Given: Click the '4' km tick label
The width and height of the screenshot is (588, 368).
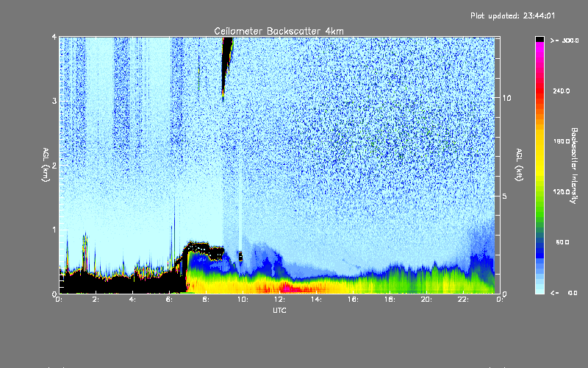Looking at the screenshot, I should pos(54,37).
